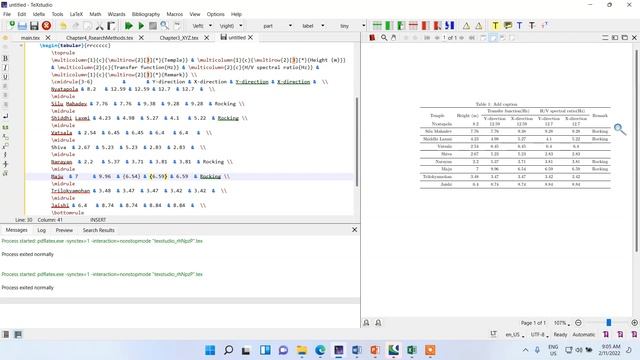640x360 pixels.
Task: Click Italic icon in left sidebar
Action: click(x=5, y=68)
